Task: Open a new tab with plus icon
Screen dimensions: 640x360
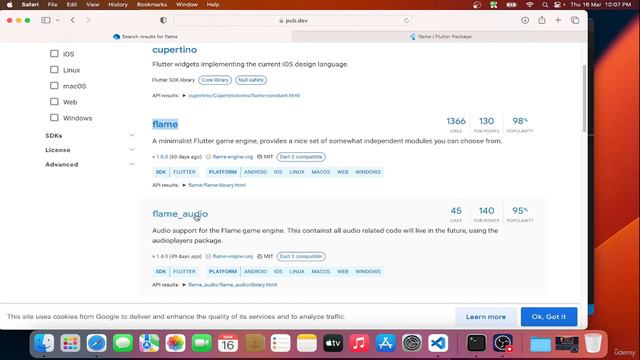Action: (558, 20)
